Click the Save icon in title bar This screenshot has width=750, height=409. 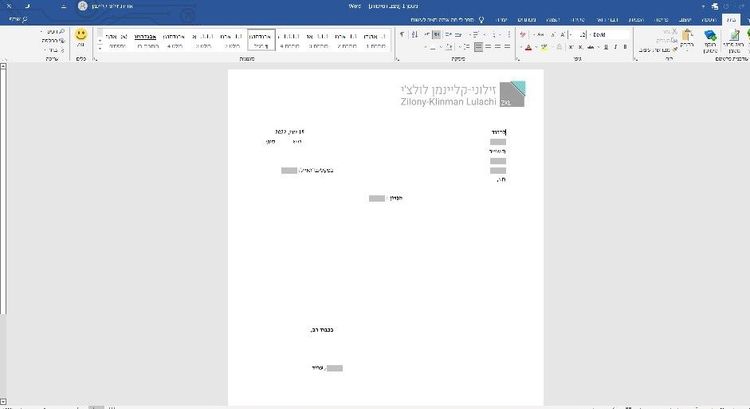point(715,6)
